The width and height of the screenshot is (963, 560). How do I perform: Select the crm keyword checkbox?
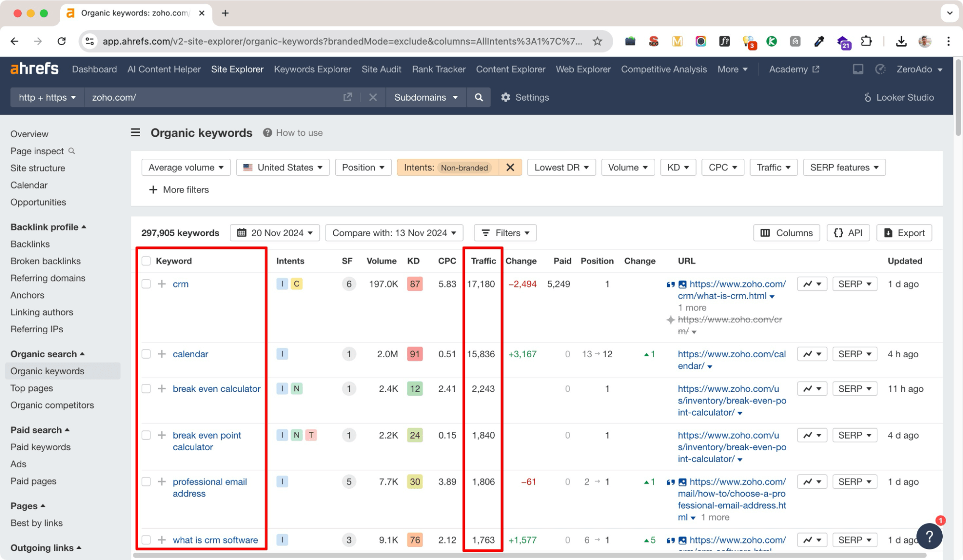146,284
